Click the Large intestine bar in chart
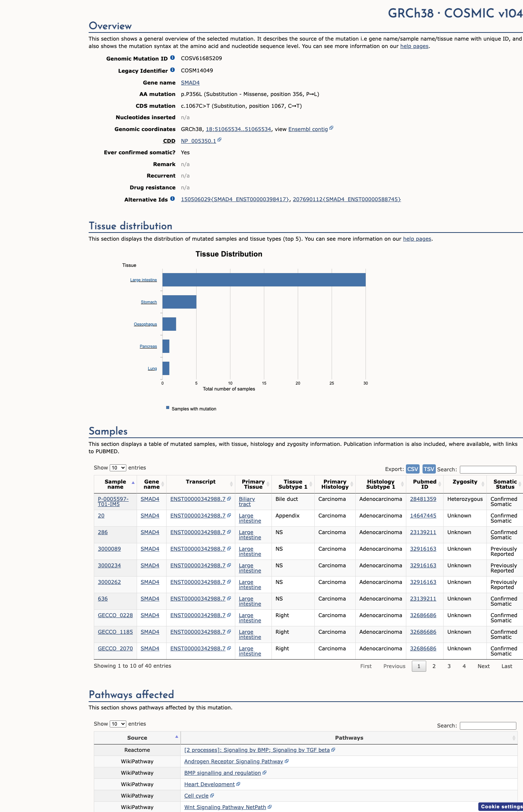This screenshot has height=812, width=523. (x=264, y=280)
